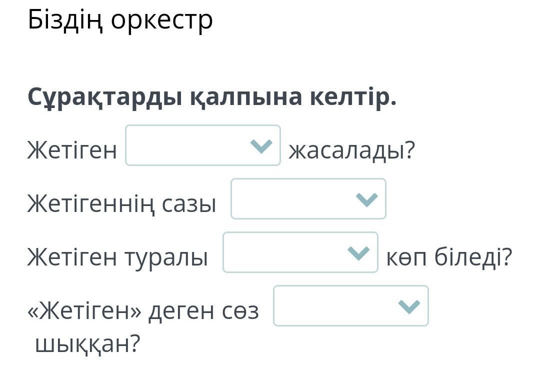Click the page title Біздің оркестр
This screenshot has width=533, height=392.
120,20
